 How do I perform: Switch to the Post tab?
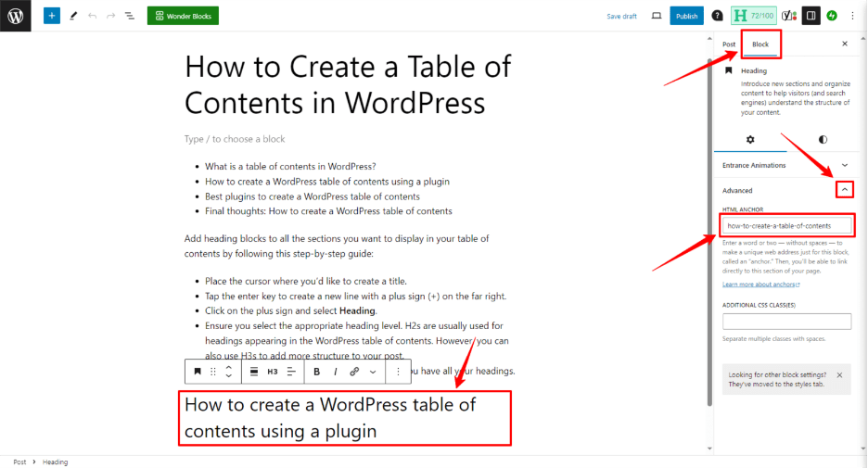(729, 44)
